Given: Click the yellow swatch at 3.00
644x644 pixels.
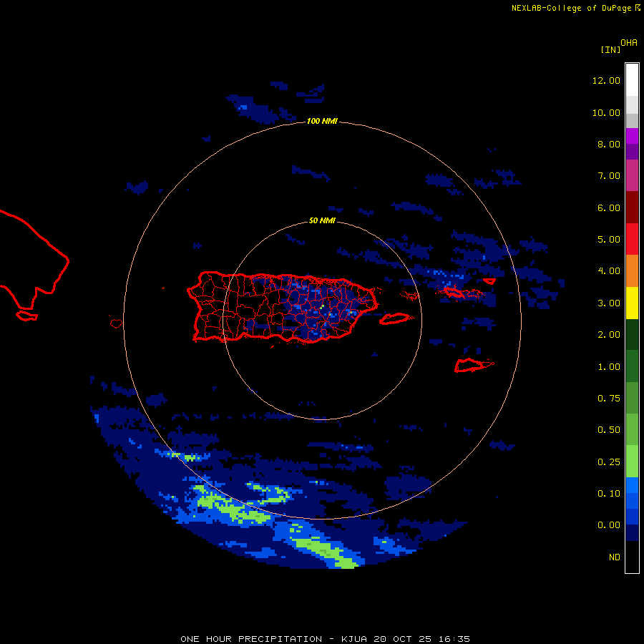Looking at the screenshot, I should (x=632, y=303).
